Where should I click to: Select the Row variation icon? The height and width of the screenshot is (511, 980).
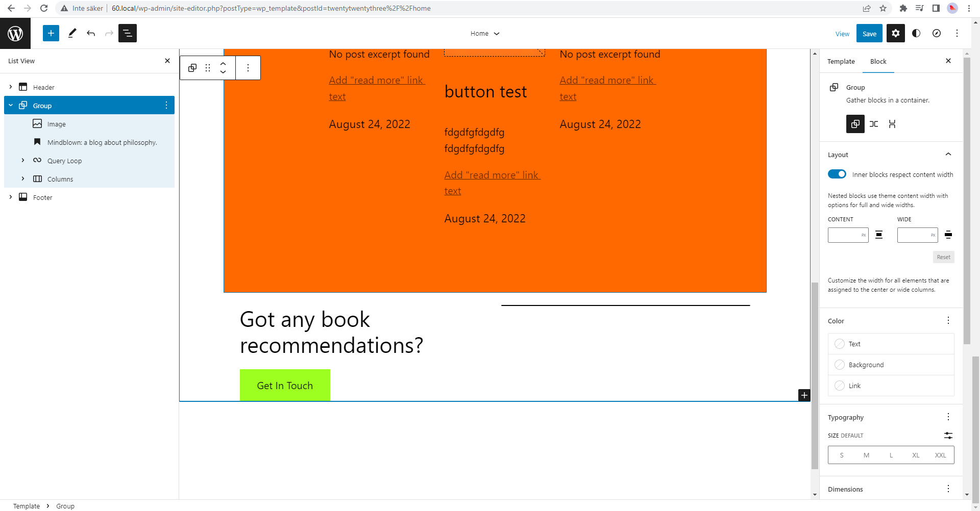874,124
